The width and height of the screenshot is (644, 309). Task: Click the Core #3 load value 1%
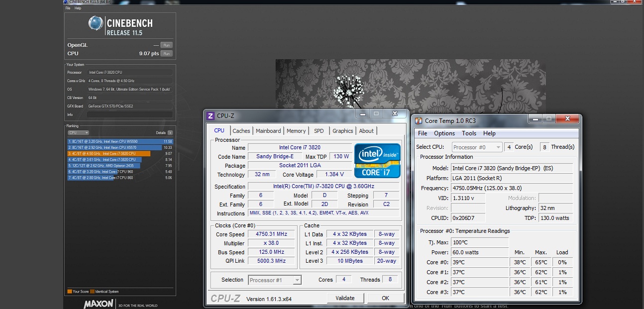tap(562, 292)
